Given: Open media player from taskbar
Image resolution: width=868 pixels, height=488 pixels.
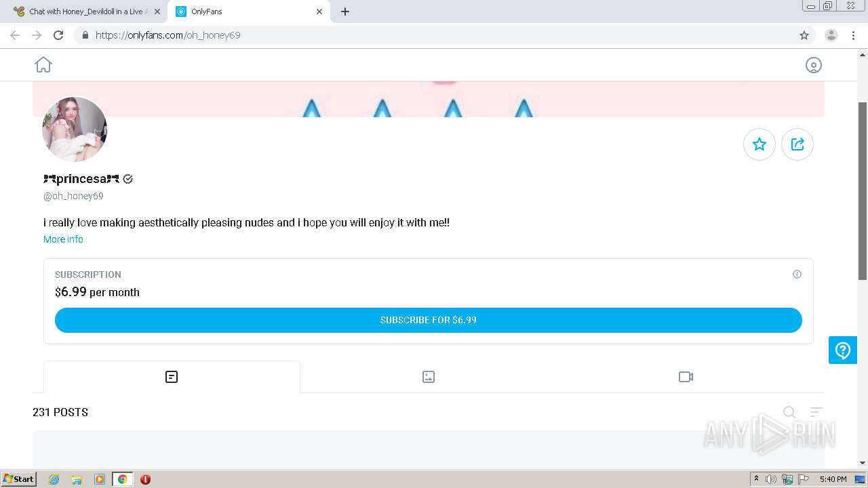Looking at the screenshot, I should pyautogui.click(x=100, y=479).
